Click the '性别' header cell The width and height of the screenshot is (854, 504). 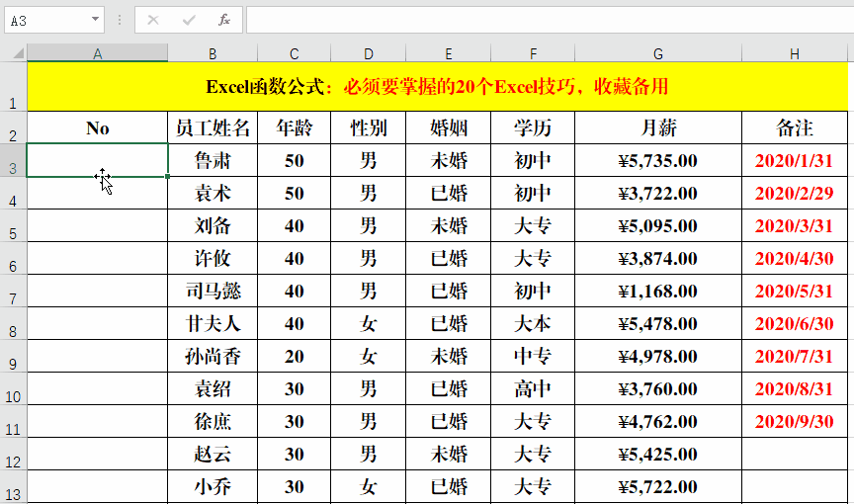point(368,127)
